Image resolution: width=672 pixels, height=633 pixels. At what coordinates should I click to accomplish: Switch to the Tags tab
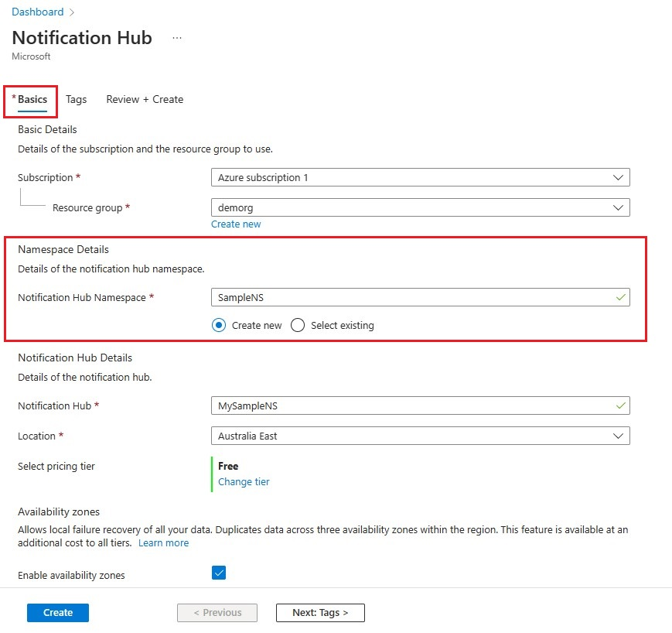click(x=76, y=100)
